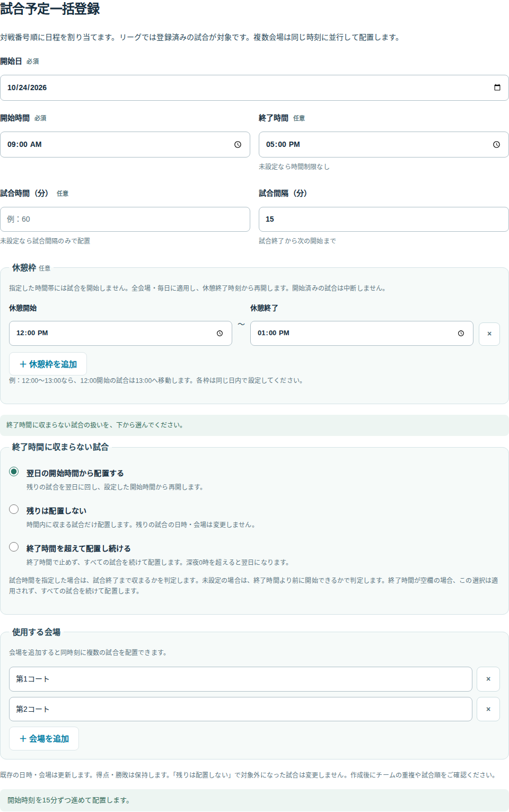Click the 開始時刻を15分ずつ進めて配置します notice

pyautogui.click(x=254, y=800)
